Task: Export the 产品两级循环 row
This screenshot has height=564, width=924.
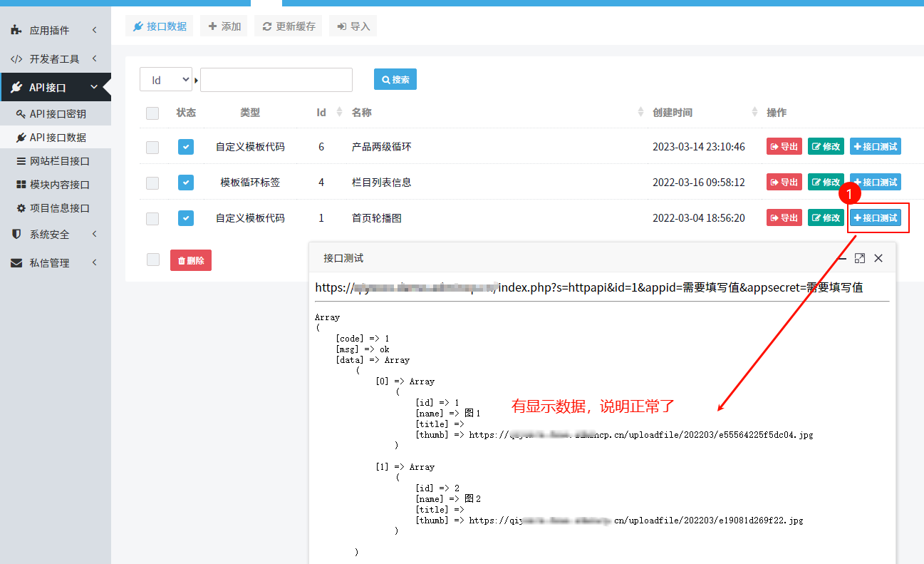Action: click(x=784, y=146)
